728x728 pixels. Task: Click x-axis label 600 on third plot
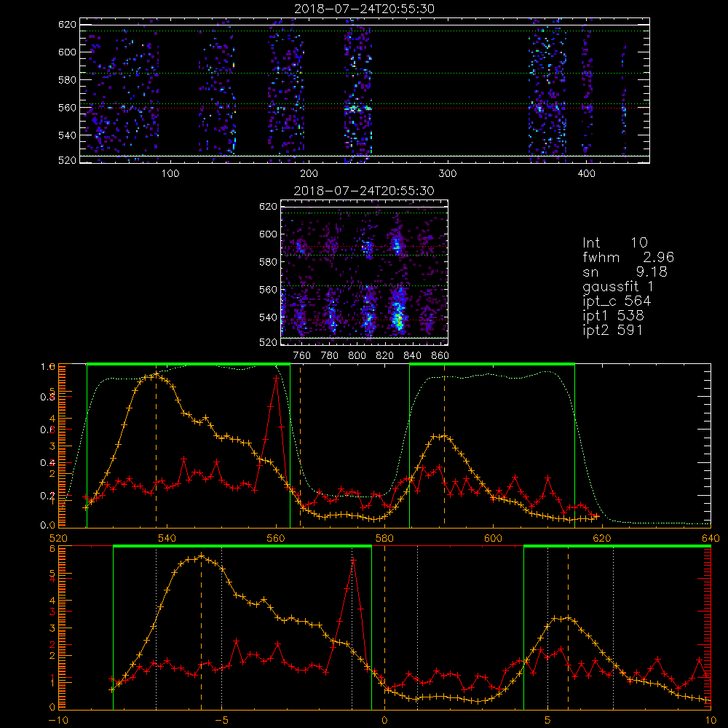494,539
